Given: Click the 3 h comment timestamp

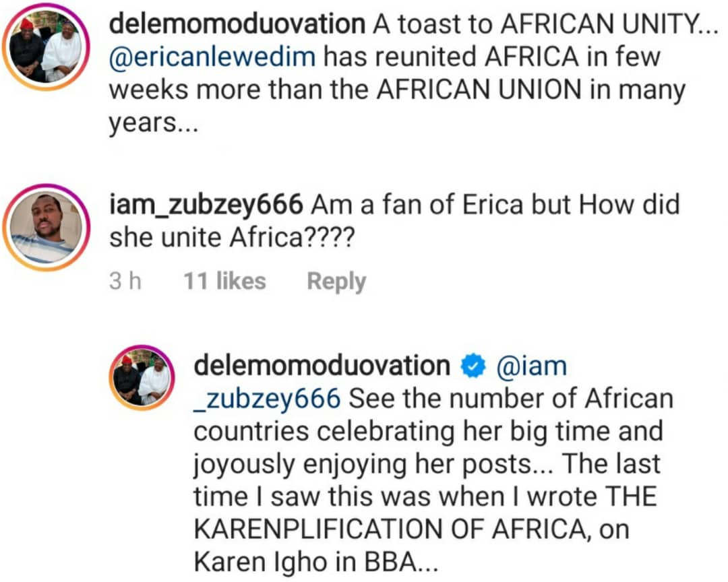Looking at the screenshot, I should point(125,281).
